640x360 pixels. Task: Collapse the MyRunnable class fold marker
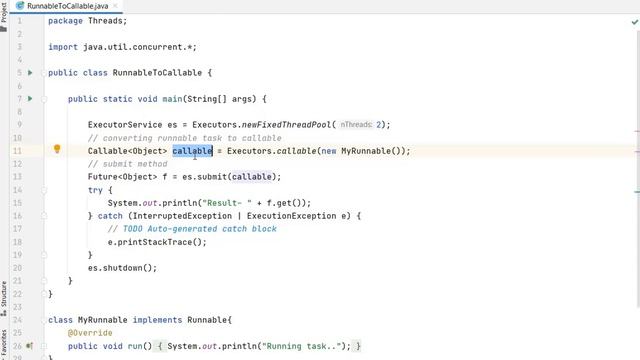[44, 320]
